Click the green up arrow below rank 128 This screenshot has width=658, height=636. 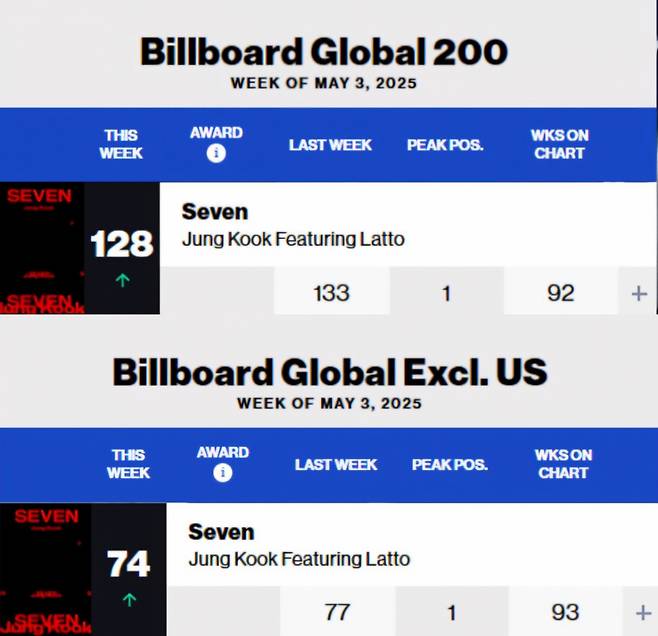click(x=122, y=281)
